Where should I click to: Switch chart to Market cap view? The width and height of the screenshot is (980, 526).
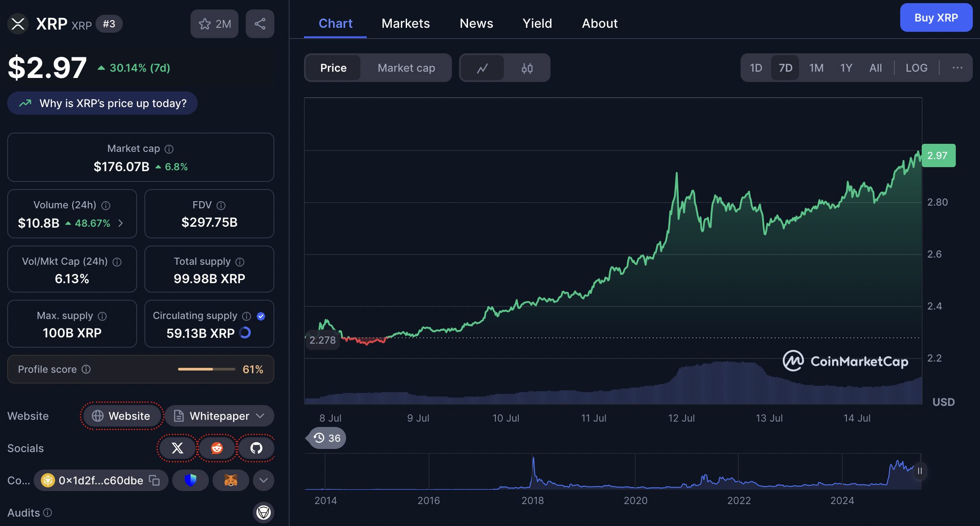[406, 68]
